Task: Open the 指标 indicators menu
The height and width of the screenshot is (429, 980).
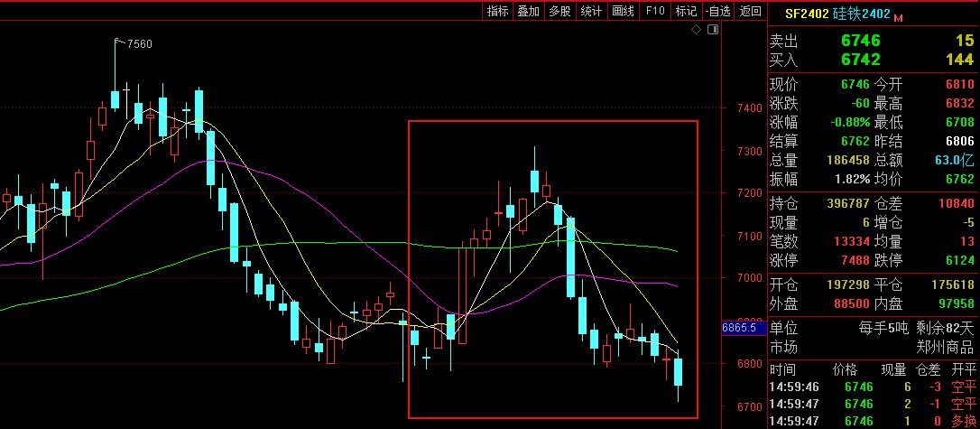Action: (x=497, y=11)
